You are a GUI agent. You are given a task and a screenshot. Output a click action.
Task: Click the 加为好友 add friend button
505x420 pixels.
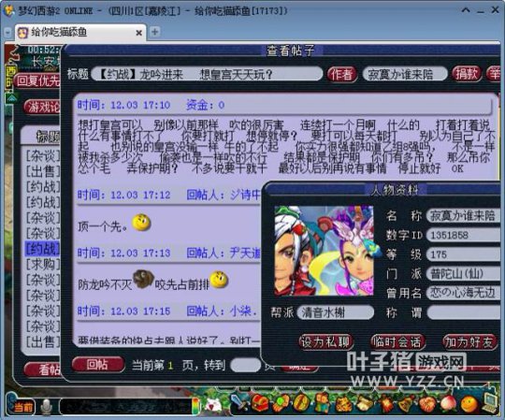pos(469,342)
